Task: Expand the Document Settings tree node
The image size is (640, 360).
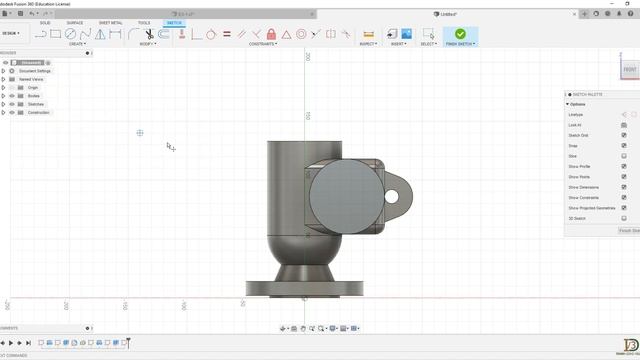Action: pos(3,71)
